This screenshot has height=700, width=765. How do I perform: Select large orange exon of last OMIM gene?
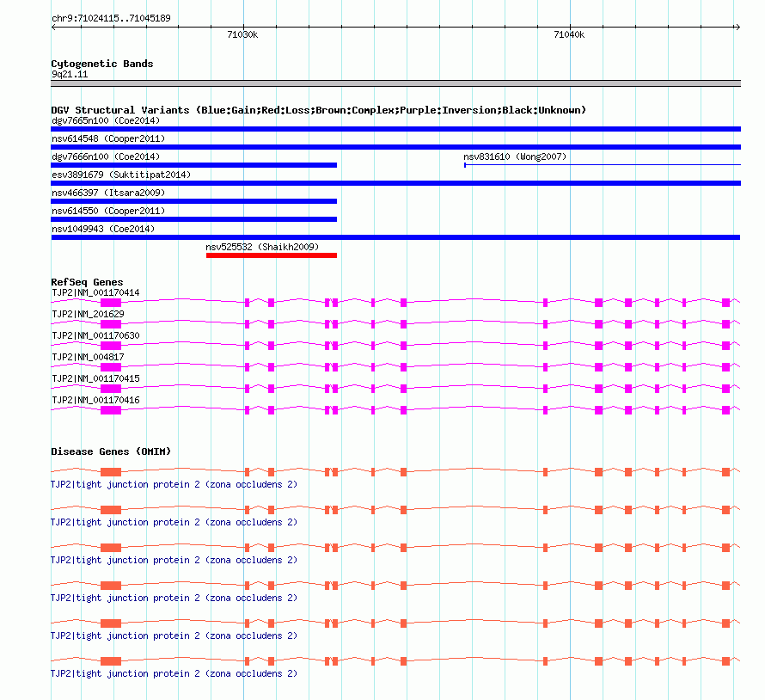(111, 661)
